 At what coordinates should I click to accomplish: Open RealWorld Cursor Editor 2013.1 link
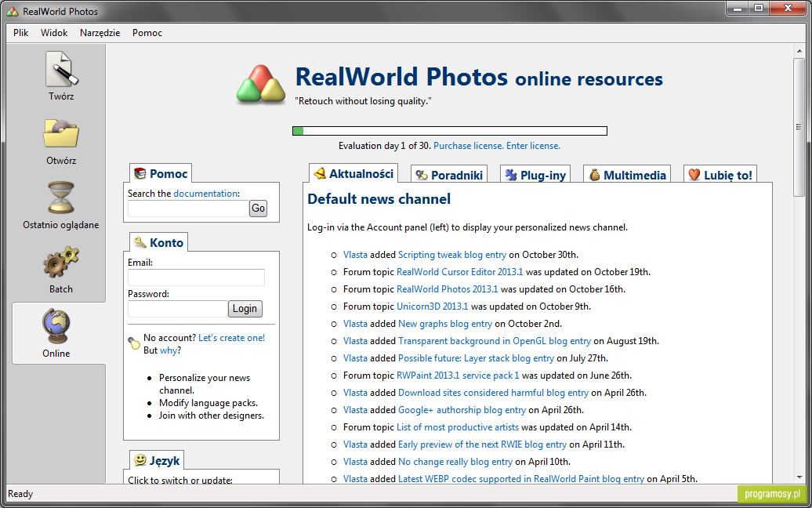[460, 272]
